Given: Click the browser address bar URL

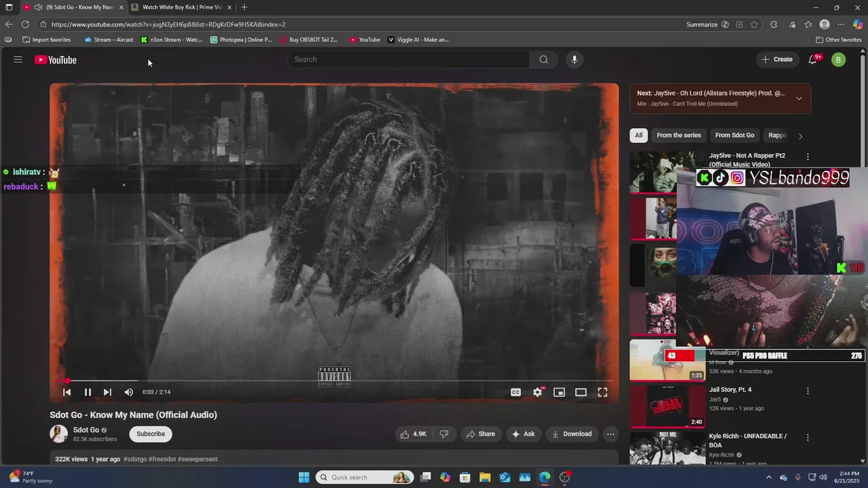Looking at the screenshot, I should click(x=168, y=24).
